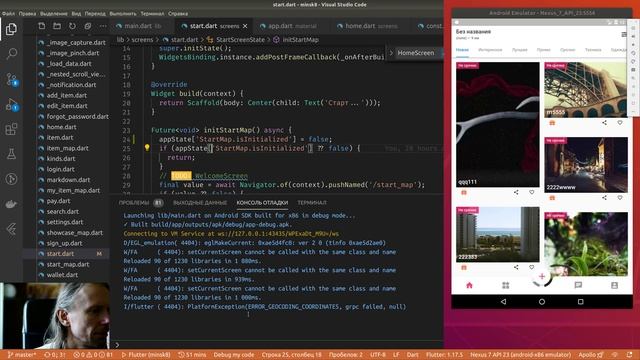Viewport: 640px width, 360px height.
Task: Open the Файл menu
Action: (x=8, y=13)
